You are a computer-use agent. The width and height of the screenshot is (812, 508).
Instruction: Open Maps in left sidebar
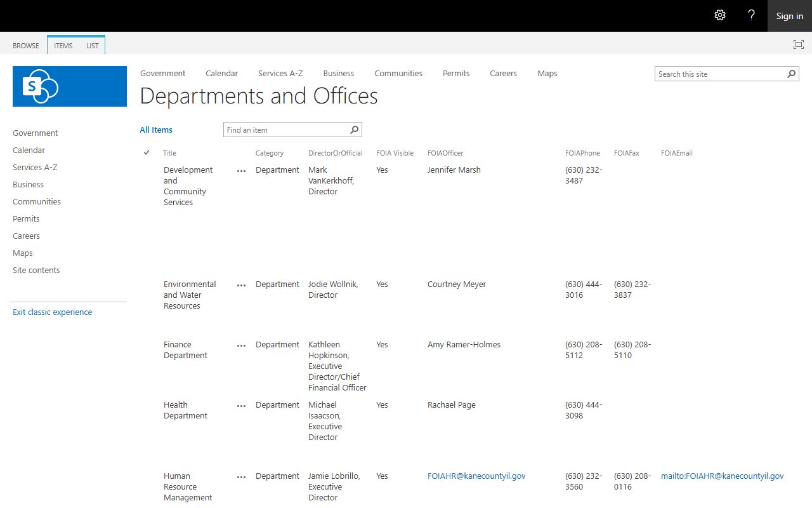23,253
